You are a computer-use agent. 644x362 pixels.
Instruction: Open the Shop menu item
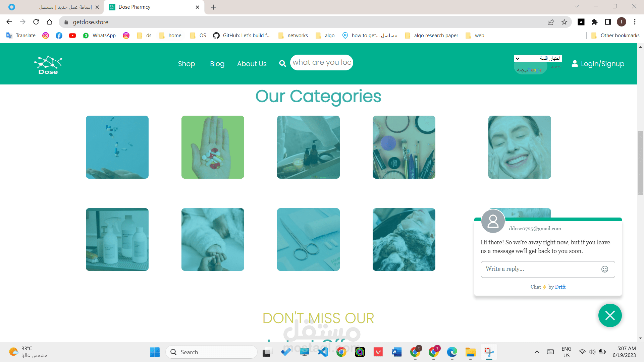[x=186, y=64]
